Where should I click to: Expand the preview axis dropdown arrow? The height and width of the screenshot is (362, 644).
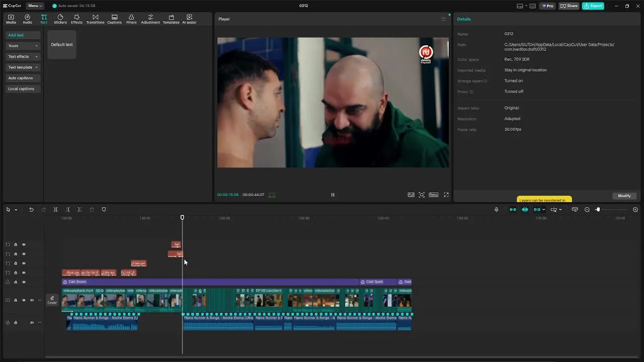coord(560,210)
